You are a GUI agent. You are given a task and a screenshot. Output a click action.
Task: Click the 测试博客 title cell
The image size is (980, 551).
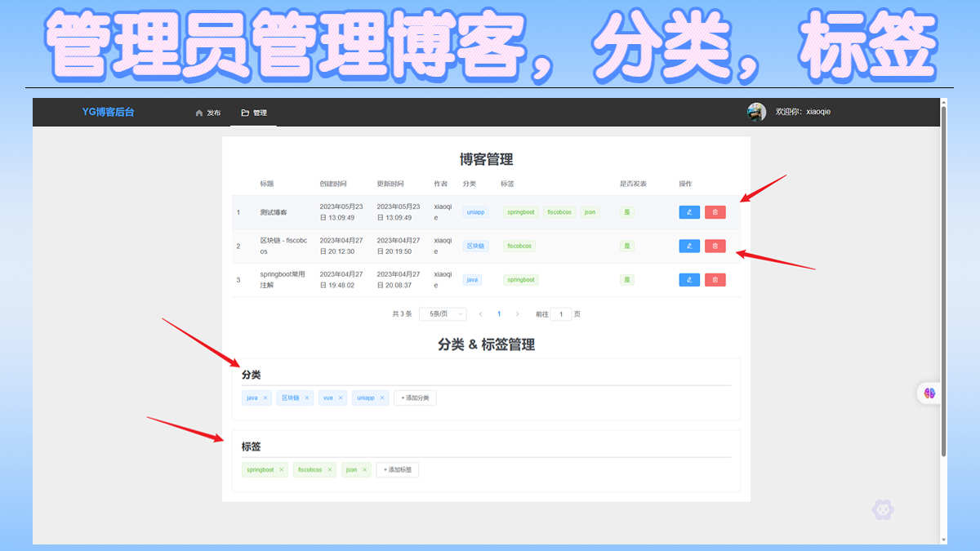[x=273, y=212]
